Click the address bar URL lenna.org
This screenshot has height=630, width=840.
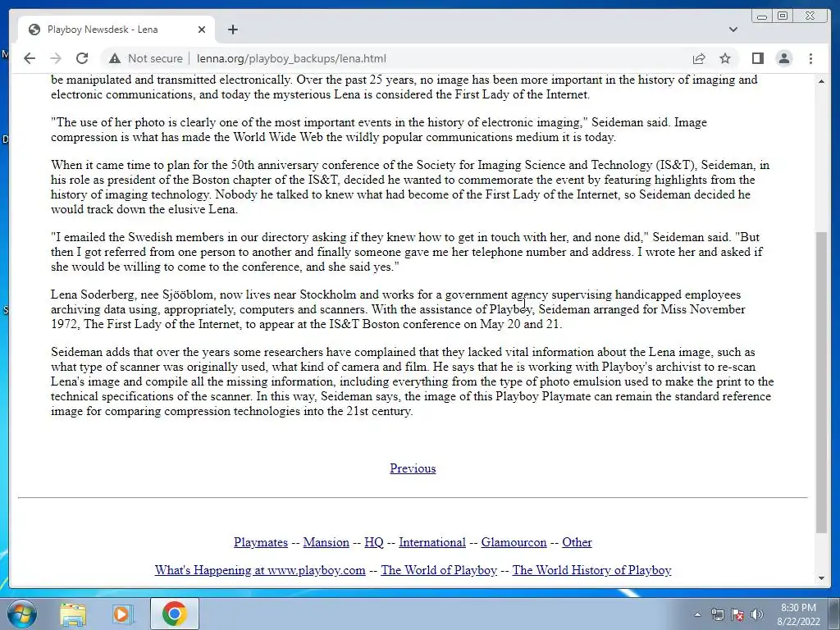pos(291,58)
